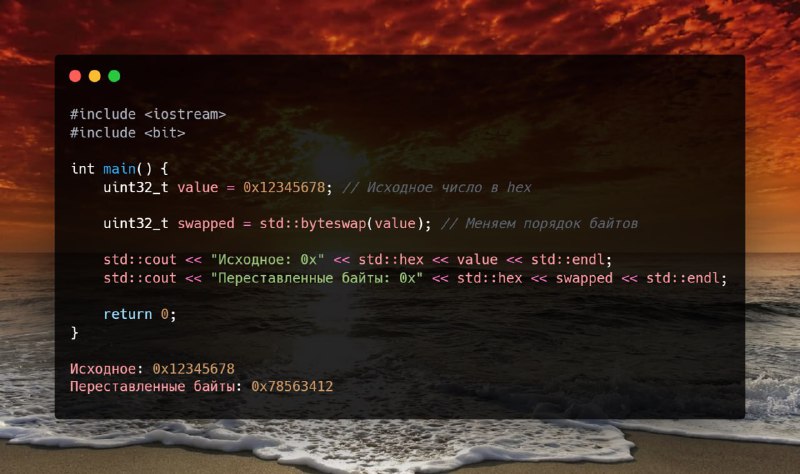
Task: Click the green maximize dot
Action: click(x=114, y=76)
